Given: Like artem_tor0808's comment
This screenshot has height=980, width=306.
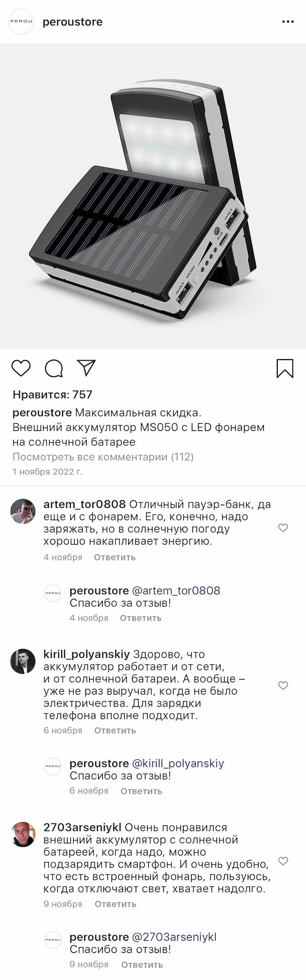Looking at the screenshot, I should 283,528.
